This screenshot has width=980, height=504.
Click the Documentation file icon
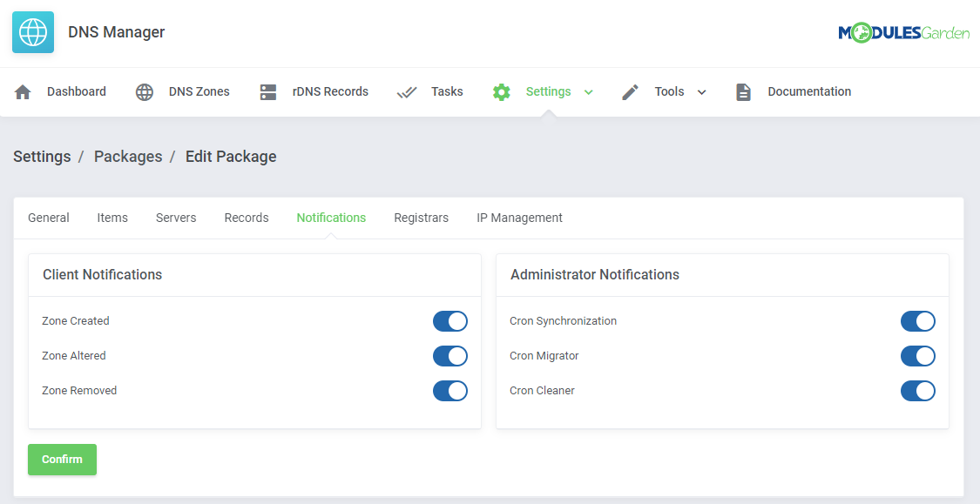[x=743, y=92]
